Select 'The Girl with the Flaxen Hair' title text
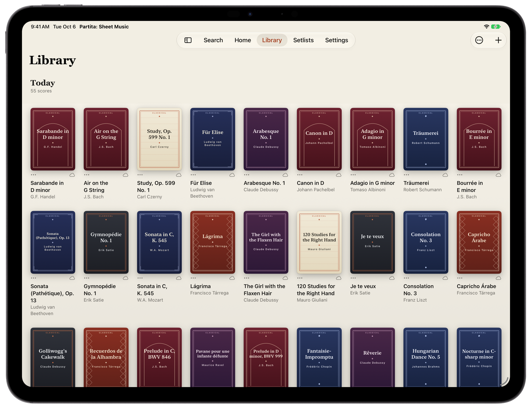Screen dimensions: 532x408 (265, 290)
